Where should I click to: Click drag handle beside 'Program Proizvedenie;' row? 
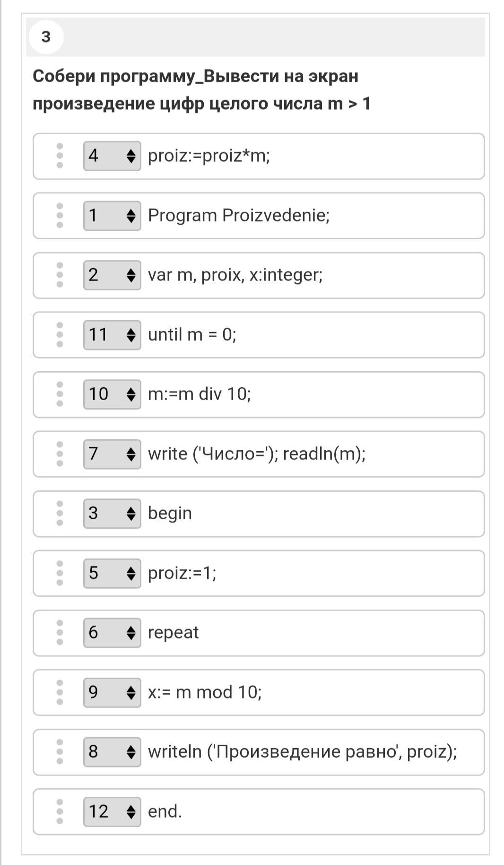[60, 216]
